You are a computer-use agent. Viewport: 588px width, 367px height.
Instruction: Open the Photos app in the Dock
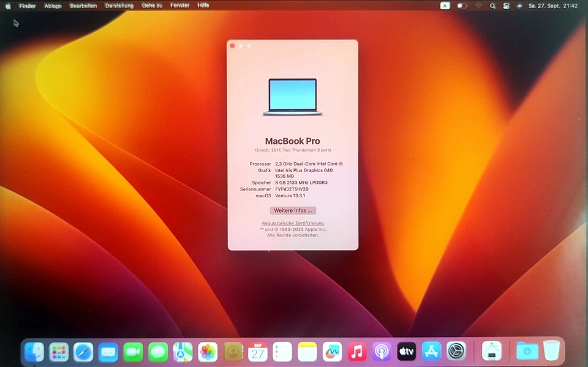[x=207, y=351]
